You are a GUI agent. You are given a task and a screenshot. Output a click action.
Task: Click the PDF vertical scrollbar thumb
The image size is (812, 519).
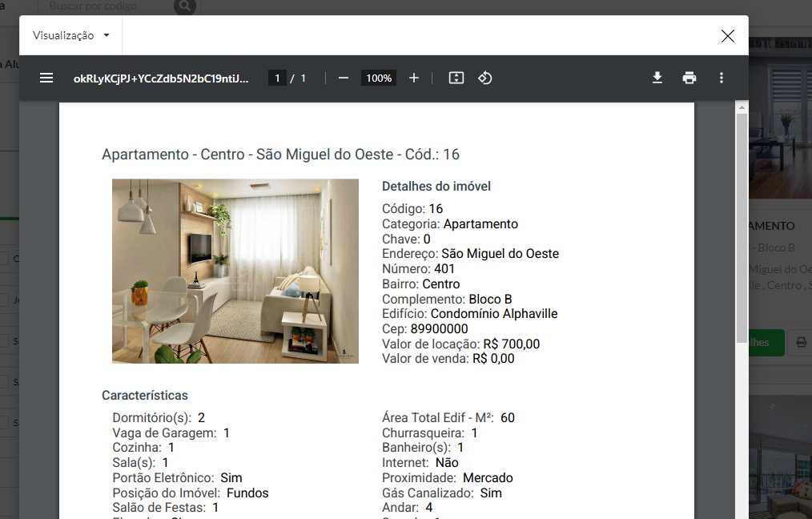pos(742,228)
